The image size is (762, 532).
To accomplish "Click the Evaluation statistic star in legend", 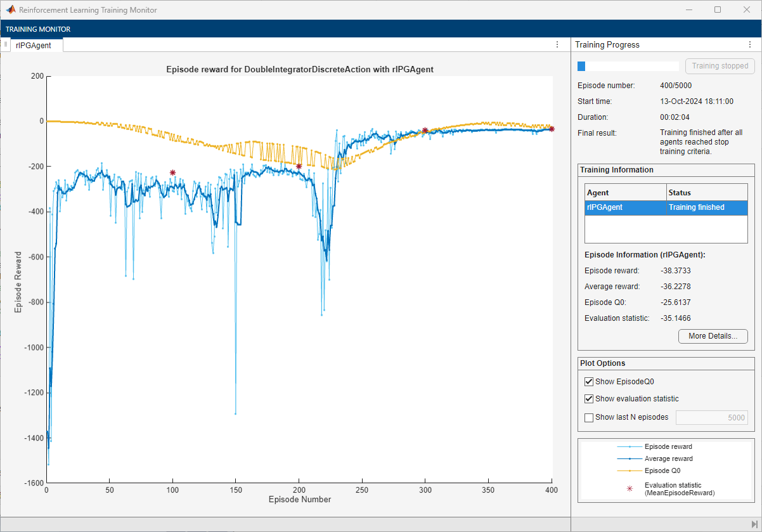I will tap(628, 488).
